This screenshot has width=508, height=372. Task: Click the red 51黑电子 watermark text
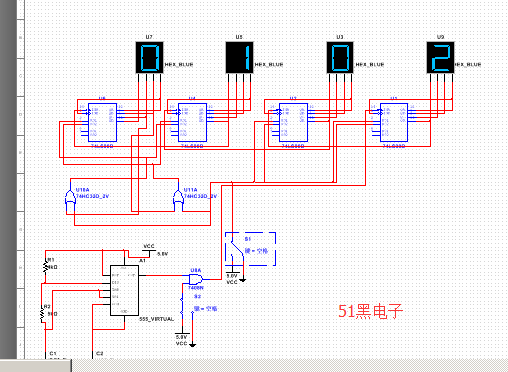[371, 311]
